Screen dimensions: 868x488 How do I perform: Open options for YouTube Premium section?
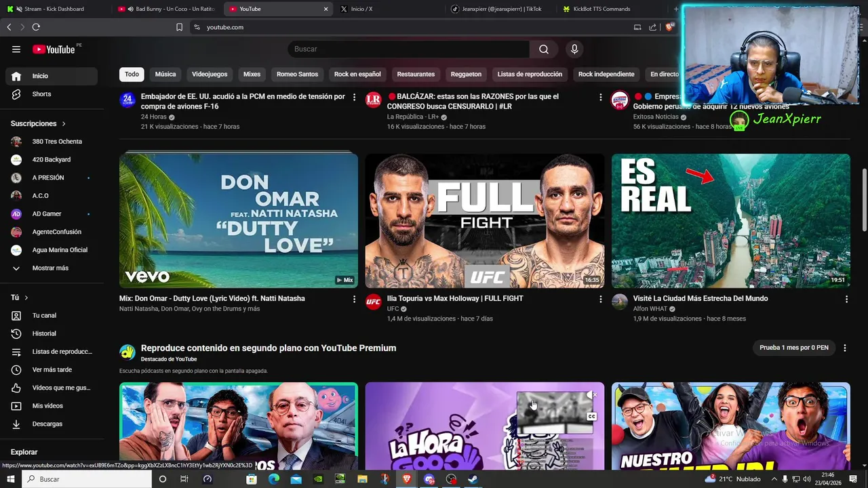(845, 348)
